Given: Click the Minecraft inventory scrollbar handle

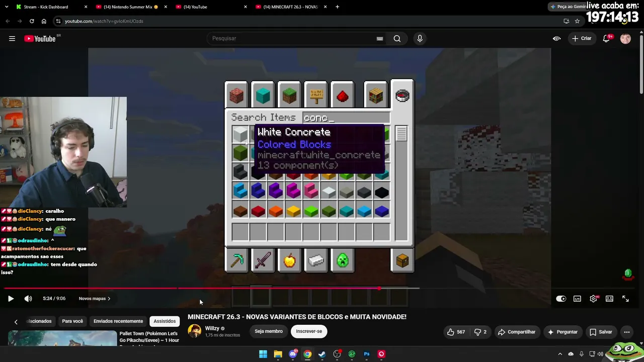Looking at the screenshot, I should [401, 133].
